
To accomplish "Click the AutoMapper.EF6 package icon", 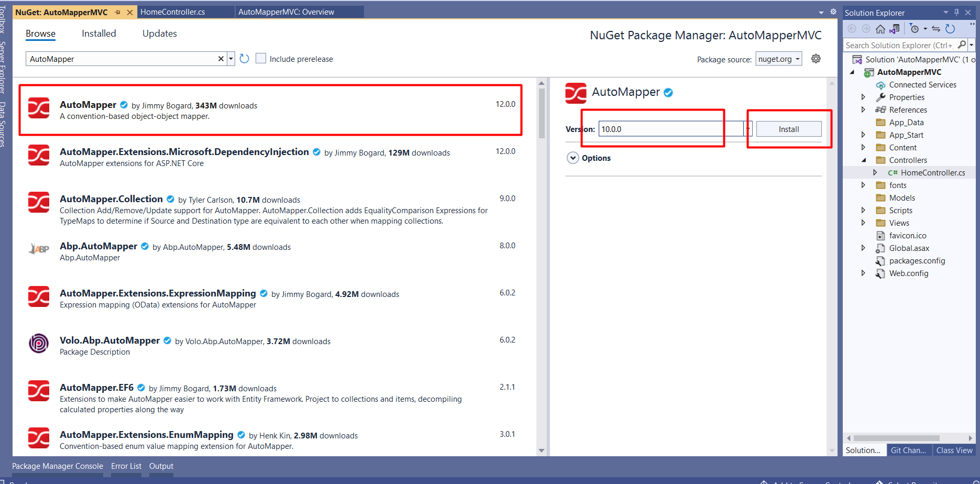I will coord(39,391).
